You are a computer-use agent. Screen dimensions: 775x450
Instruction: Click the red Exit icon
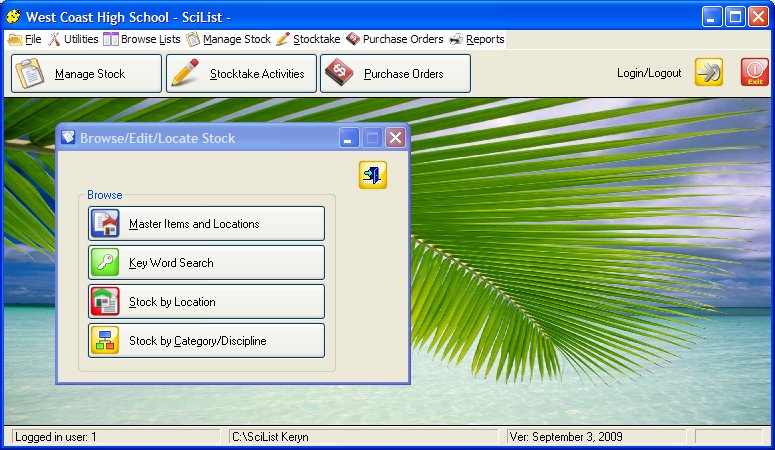[754, 73]
